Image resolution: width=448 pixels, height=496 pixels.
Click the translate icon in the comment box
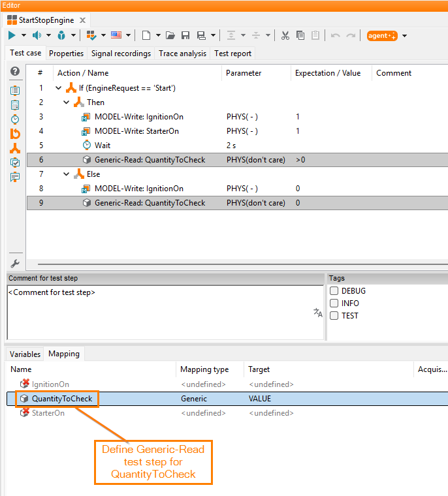318,313
